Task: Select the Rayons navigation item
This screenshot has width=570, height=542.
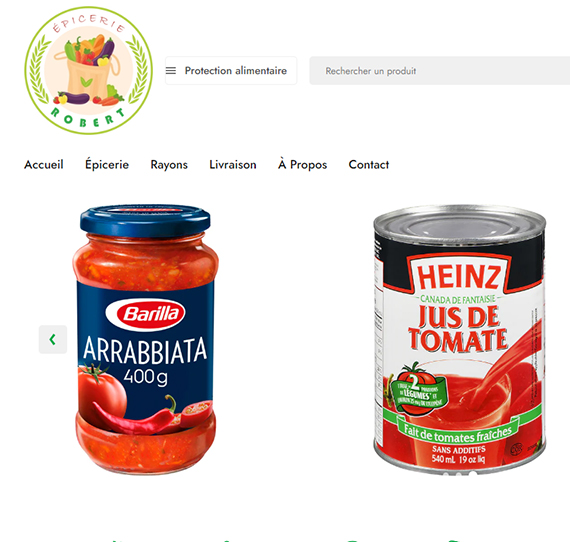Action: (x=169, y=165)
